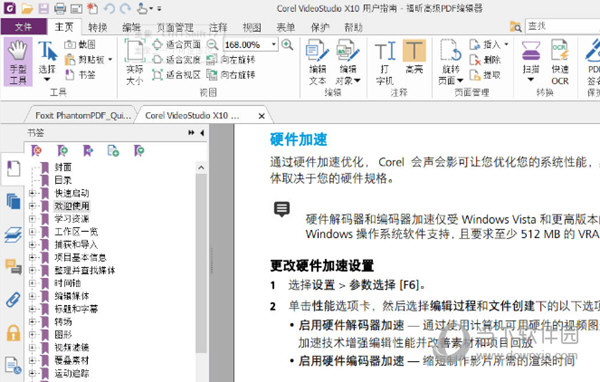Open the Select tool dropdown arrow
The image size is (600, 382).
(x=47, y=80)
